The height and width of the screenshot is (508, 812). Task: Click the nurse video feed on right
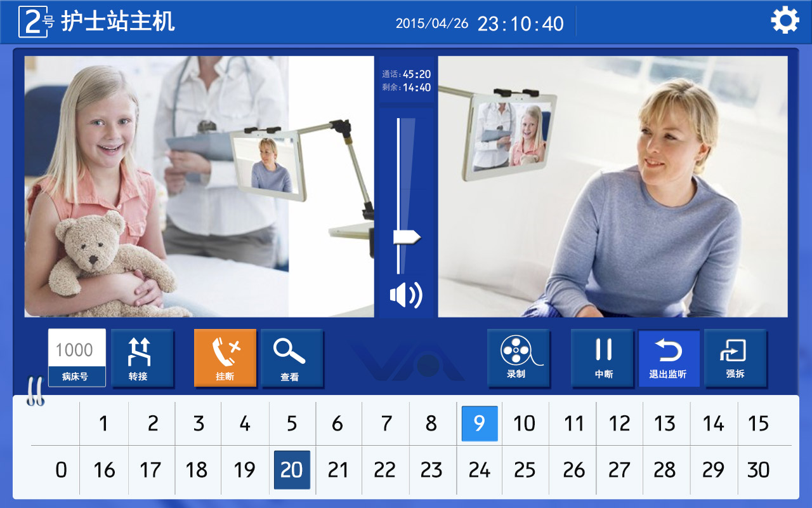(613, 187)
